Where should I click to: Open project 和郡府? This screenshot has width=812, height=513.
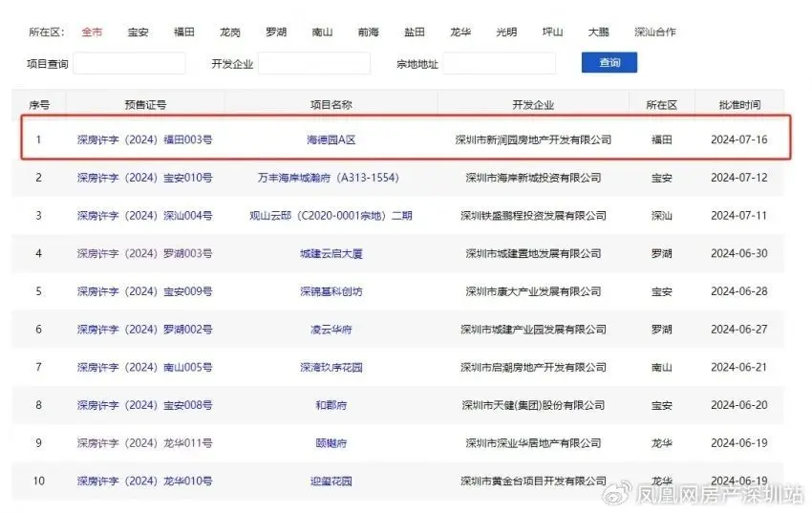(331, 405)
